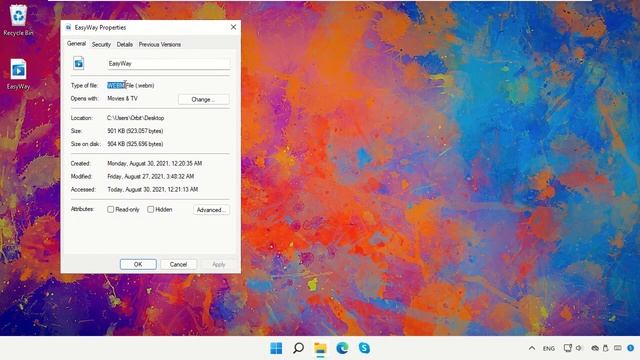The image size is (640, 360).
Task: Open Skype from the taskbar
Action: pyautogui.click(x=364, y=348)
